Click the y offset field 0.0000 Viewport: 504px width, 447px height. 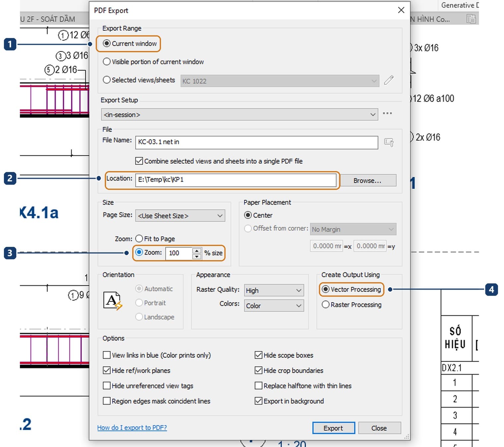370,246
